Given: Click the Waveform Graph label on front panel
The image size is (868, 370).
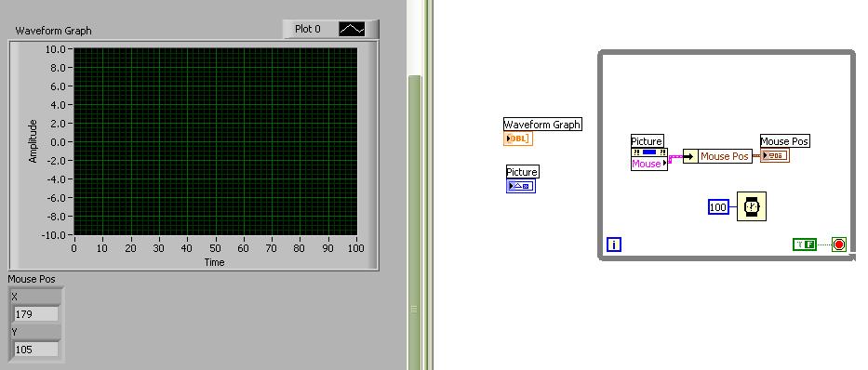Looking at the screenshot, I should [53, 31].
